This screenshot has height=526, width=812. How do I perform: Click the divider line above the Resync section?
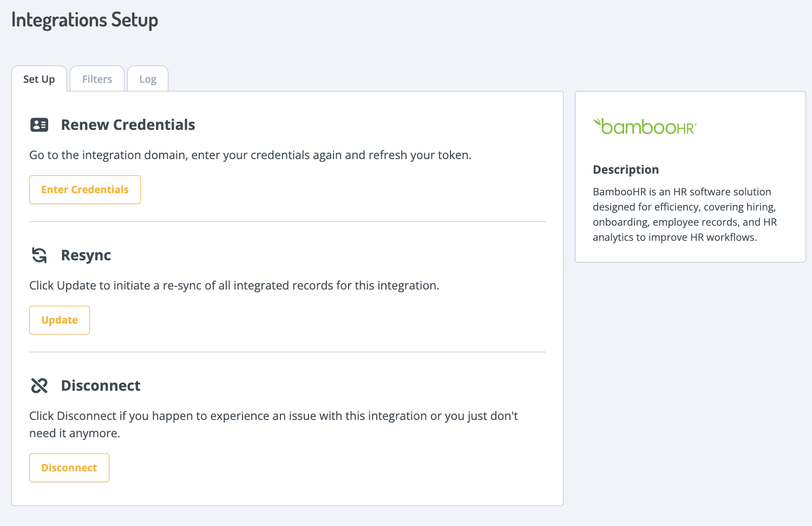click(x=287, y=222)
